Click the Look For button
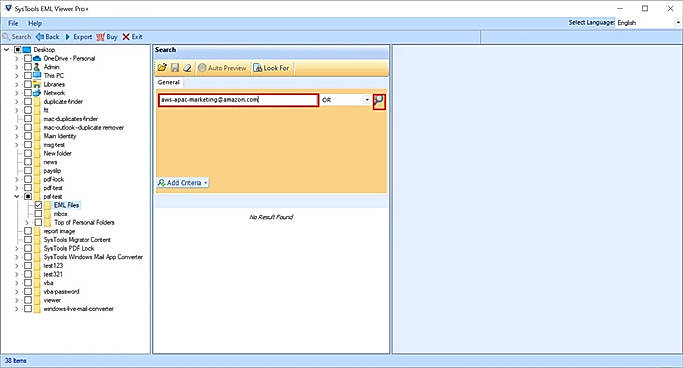This screenshot has width=683, height=368. coord(271,68)
